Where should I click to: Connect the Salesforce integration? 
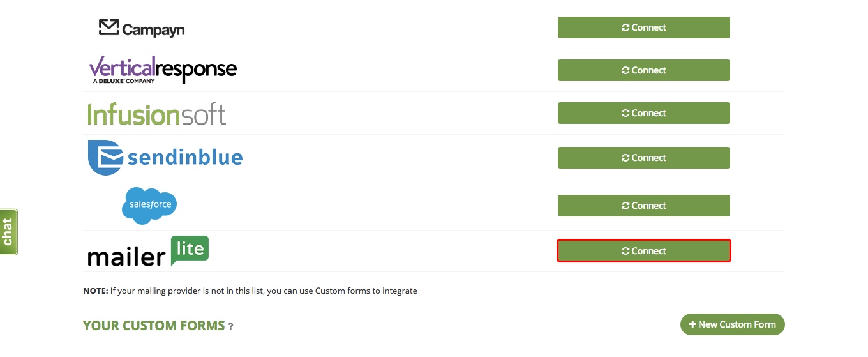click(644, 206)
